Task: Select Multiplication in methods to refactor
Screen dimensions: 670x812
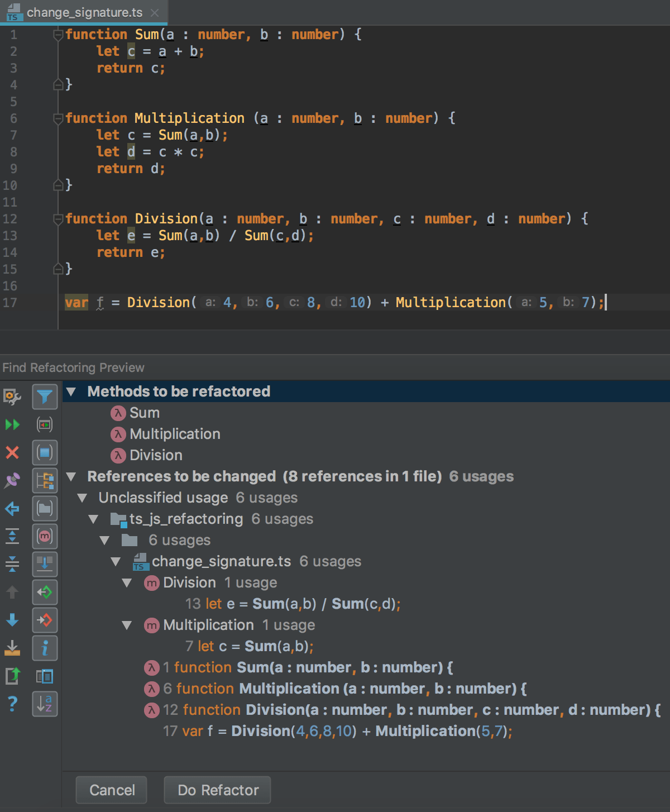Action: tap(175, 434)
